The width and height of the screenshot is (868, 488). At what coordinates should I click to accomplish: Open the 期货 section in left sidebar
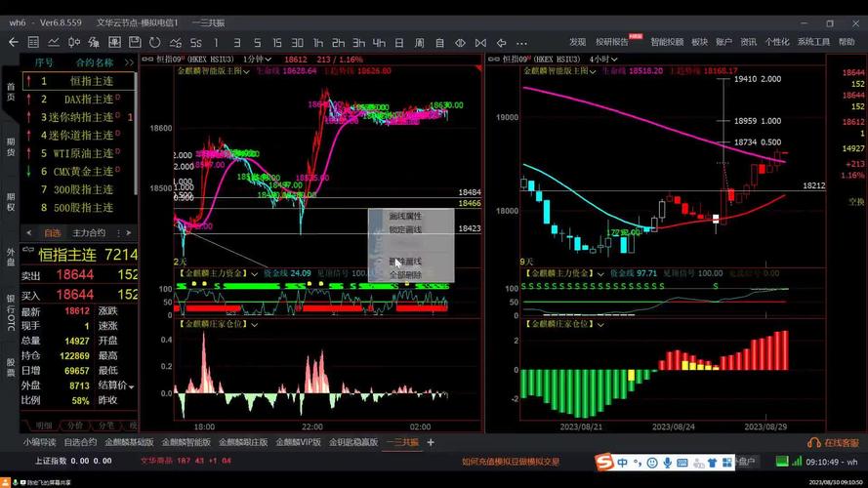pyautogui.click(x=11, y=146)
